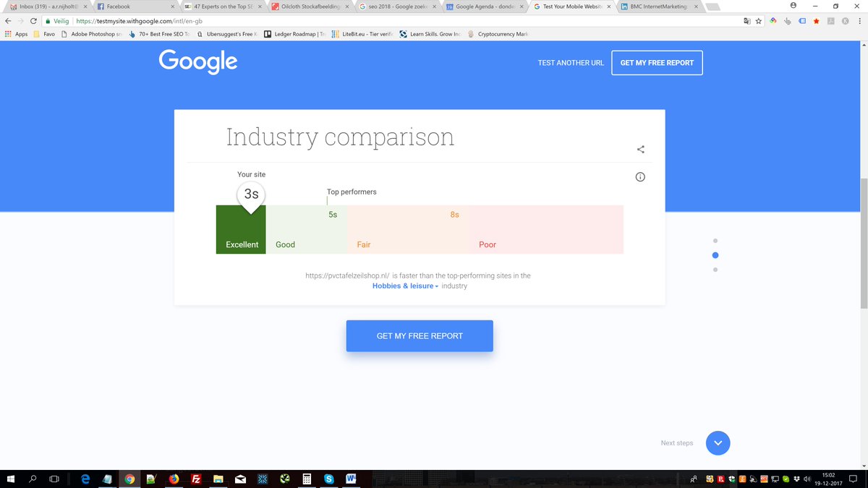
Task: Open the LiteBit.eu bookmark
Action: (x=361, y=34)
